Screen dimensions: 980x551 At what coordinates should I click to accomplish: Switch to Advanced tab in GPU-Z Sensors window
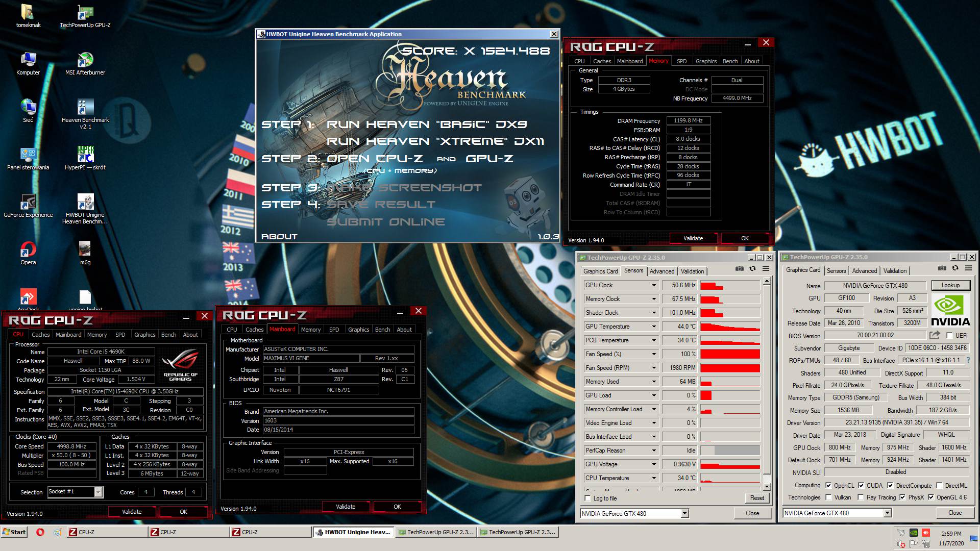click(x=662, y=271)
